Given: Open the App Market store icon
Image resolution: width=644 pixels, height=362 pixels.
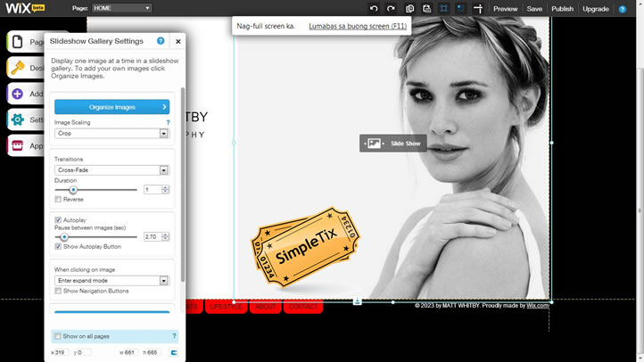Looking at the screenshot, I should click(17, 145).
